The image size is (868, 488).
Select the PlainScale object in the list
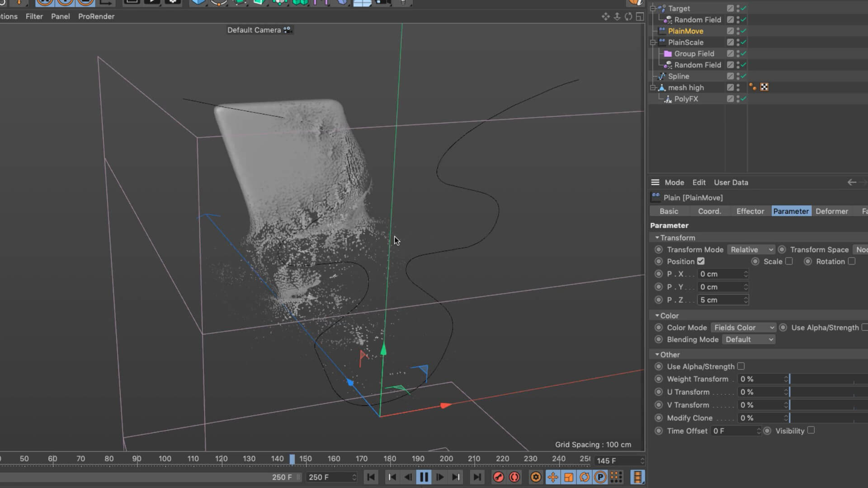click(x=685, y=42)
